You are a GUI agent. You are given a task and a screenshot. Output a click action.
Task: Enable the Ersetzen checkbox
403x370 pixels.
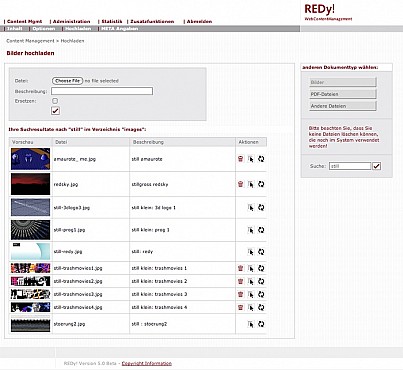[55, 101]
